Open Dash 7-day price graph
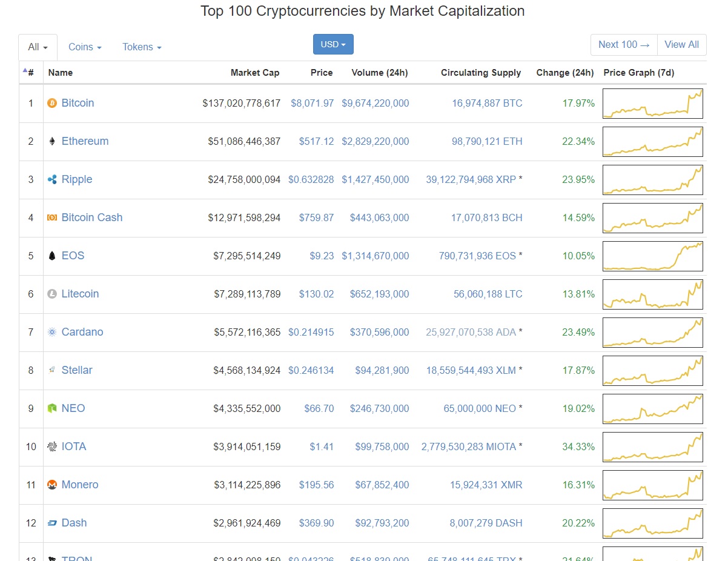The width and height of the screenshot is (728, 561). click(653, 523)
